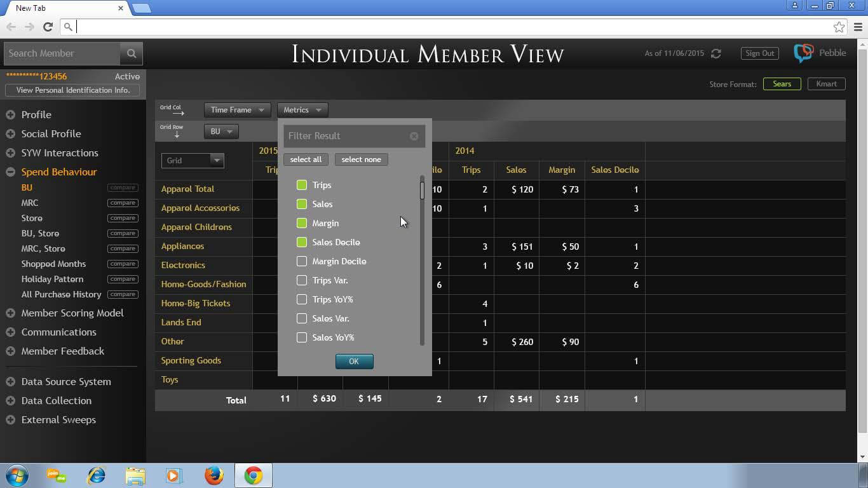Open All Purchase History item
The image size is (868, 488).
coord(61,294)
